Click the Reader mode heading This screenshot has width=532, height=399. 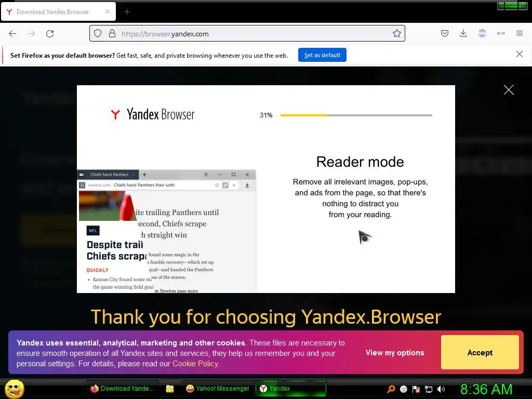(x=360, y=162)
